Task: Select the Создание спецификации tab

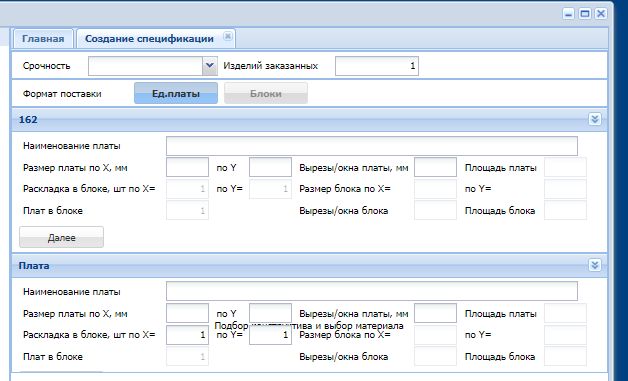Action: (149, 39)
